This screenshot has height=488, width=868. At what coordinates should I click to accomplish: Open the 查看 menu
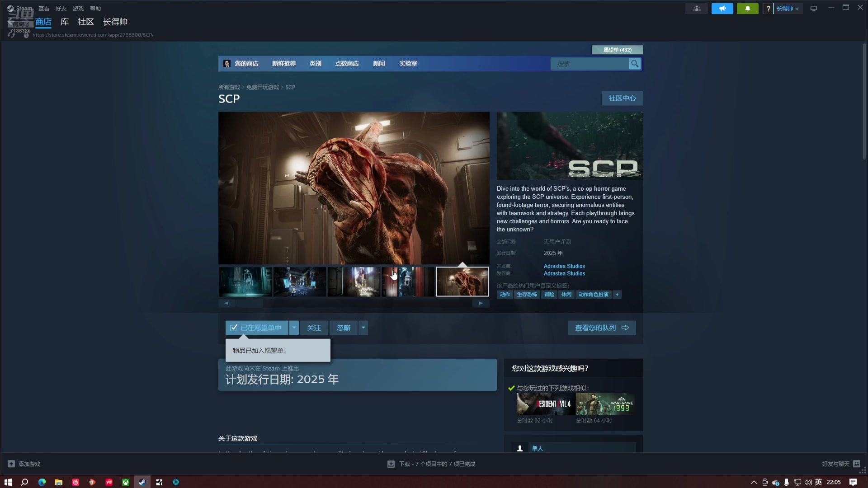pyautogui.click(x=44, y=9)
